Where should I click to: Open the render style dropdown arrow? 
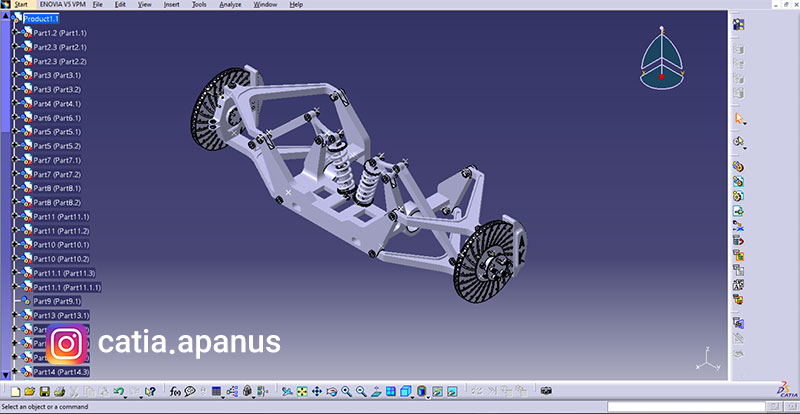[428, 397]
